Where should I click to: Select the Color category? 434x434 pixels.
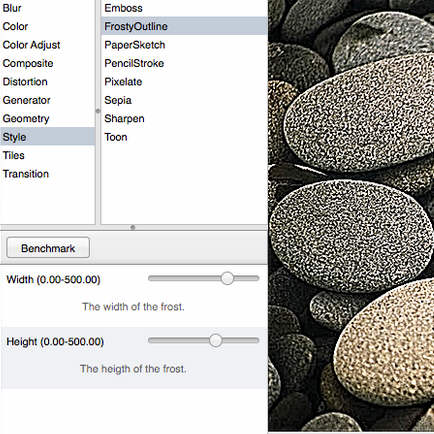click(47, 26)
